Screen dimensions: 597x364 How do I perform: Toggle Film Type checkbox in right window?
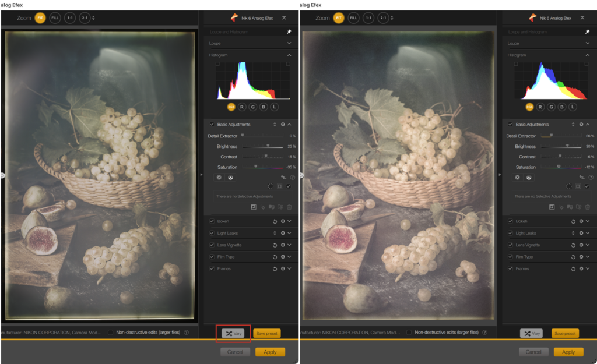(510, 257)
